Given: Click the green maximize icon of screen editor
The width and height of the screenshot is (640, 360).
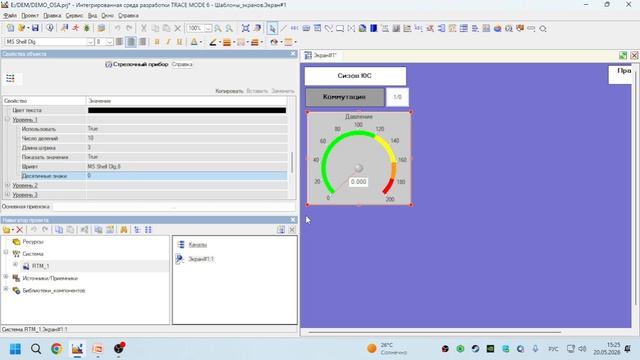Looking at the screenshot, I should (623, 56).
